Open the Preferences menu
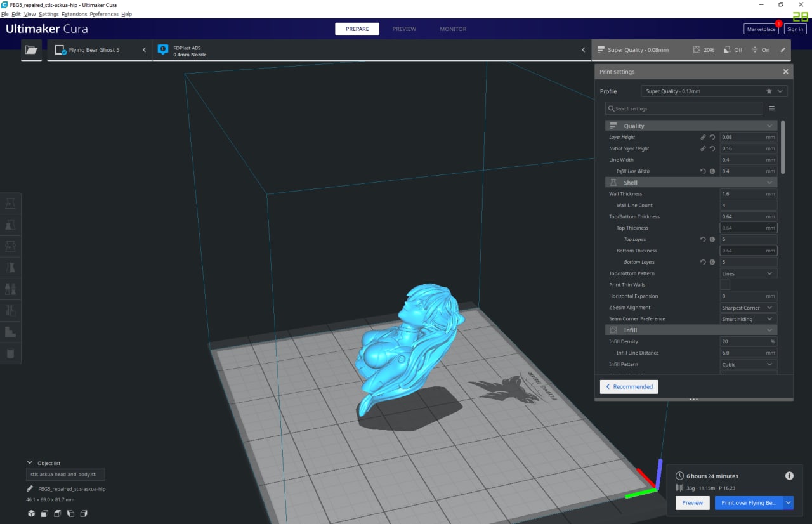Screen dimensions: 812x524 pos(104,14)
